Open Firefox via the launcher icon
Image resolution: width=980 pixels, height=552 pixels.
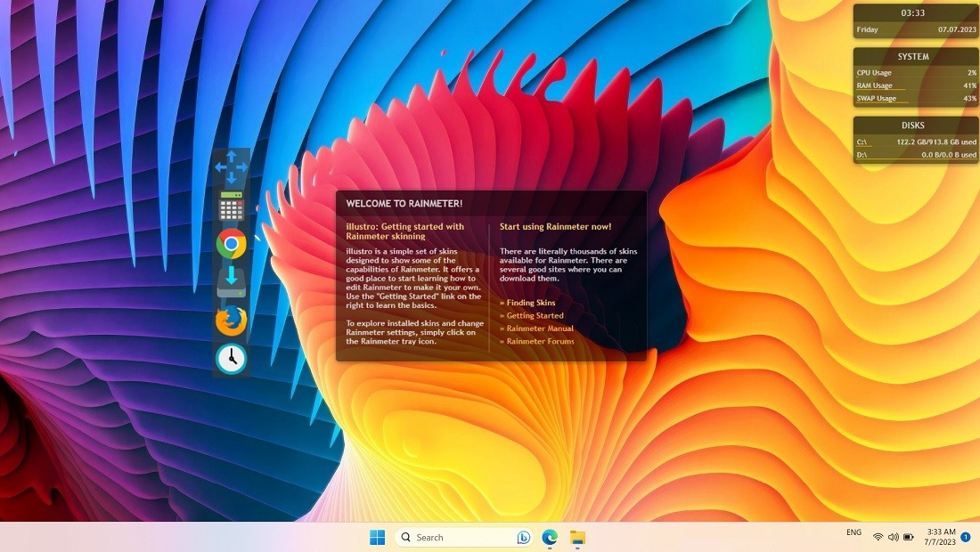pos(231,320)
